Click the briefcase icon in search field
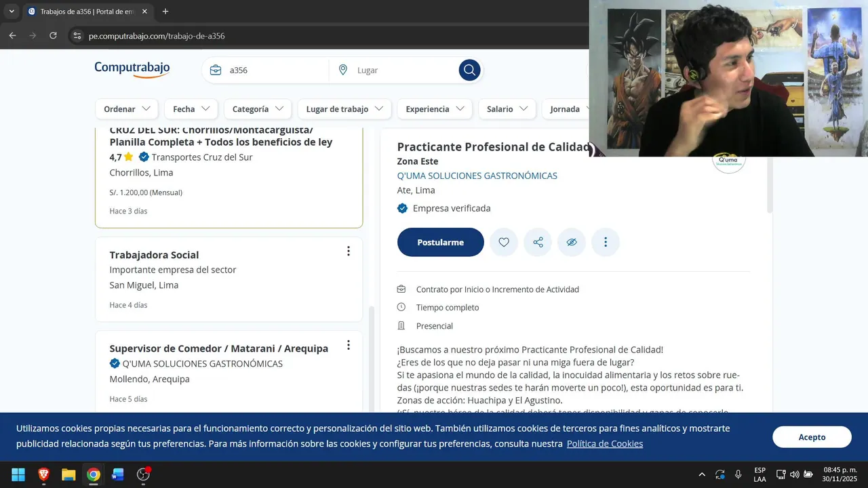The width and height of the screenshot is (868, 488). point(216,70)
